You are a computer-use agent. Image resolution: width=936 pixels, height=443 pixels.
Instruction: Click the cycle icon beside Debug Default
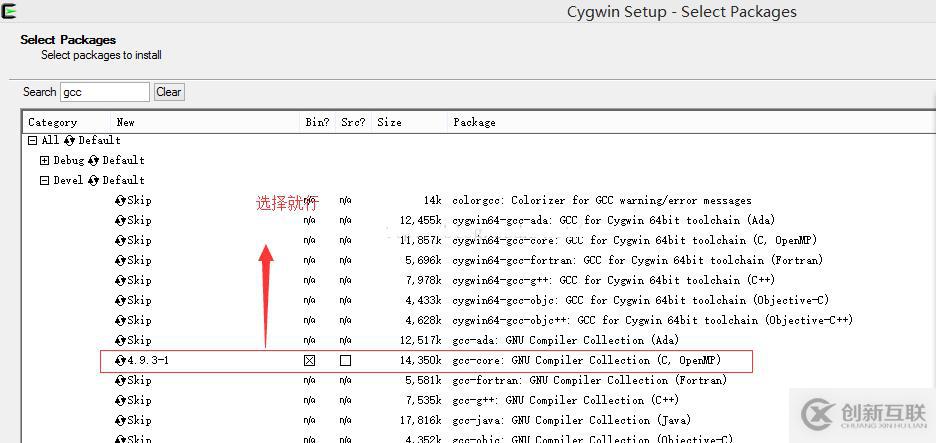tap(93, 161)
